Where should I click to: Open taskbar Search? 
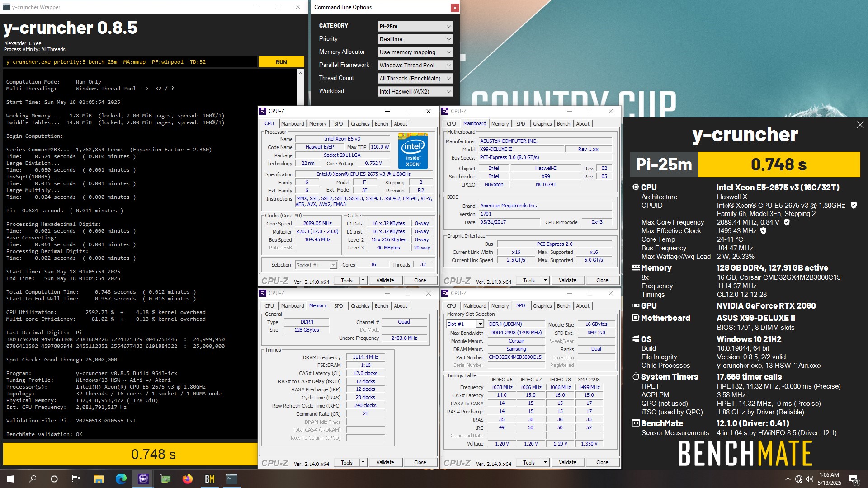point(33,479)
